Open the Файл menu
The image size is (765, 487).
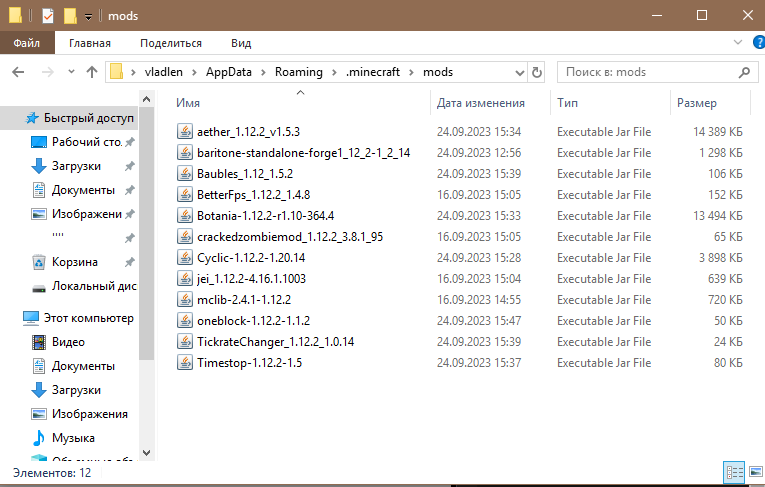tap(27, 43)
